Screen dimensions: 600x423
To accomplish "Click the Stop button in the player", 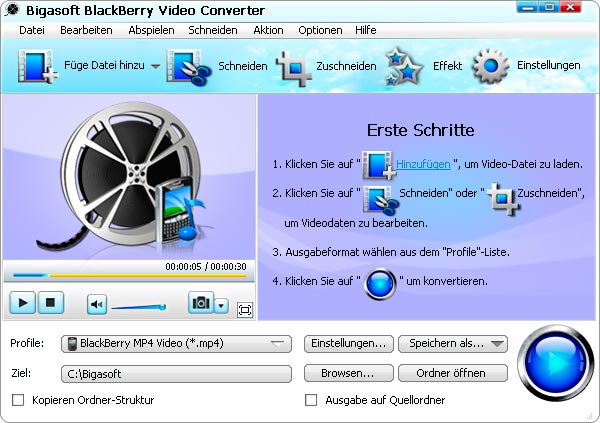I will [x=50, y=303].
